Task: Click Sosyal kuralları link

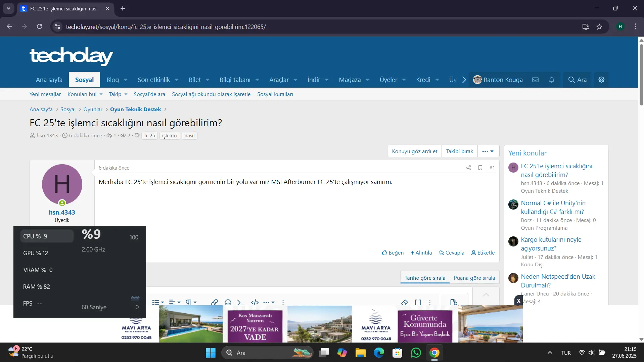Action: tap(275, 94)
